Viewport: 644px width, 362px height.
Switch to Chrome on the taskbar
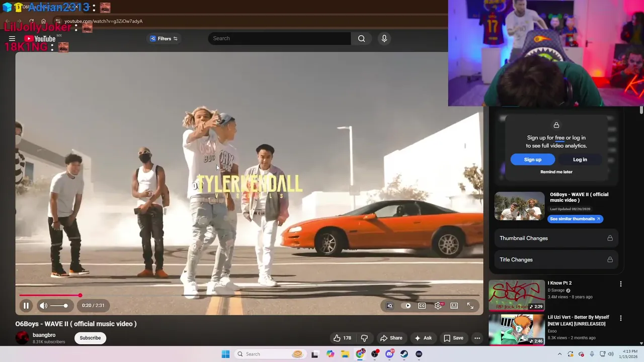[360, 354]
